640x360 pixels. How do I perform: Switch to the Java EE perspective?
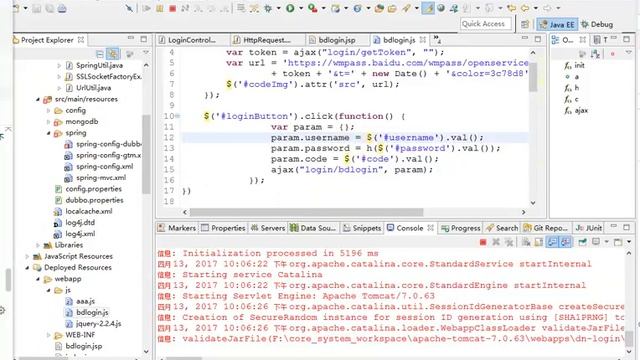click(557, 24)
